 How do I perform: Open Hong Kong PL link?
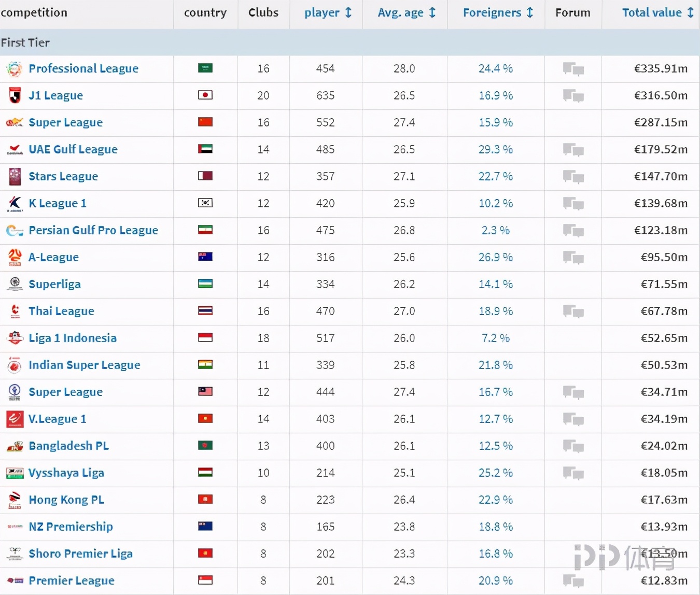pyautogui.click(x=66, y=500)
